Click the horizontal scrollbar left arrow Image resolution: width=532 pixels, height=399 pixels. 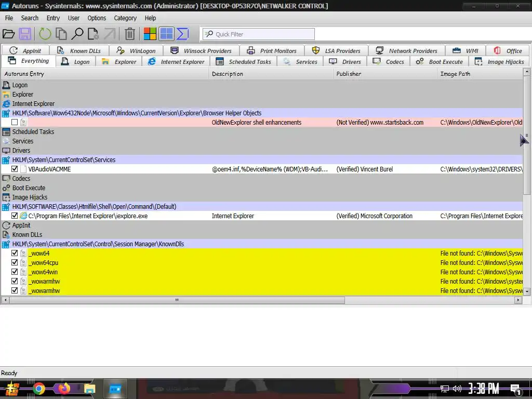coord(5,300)
